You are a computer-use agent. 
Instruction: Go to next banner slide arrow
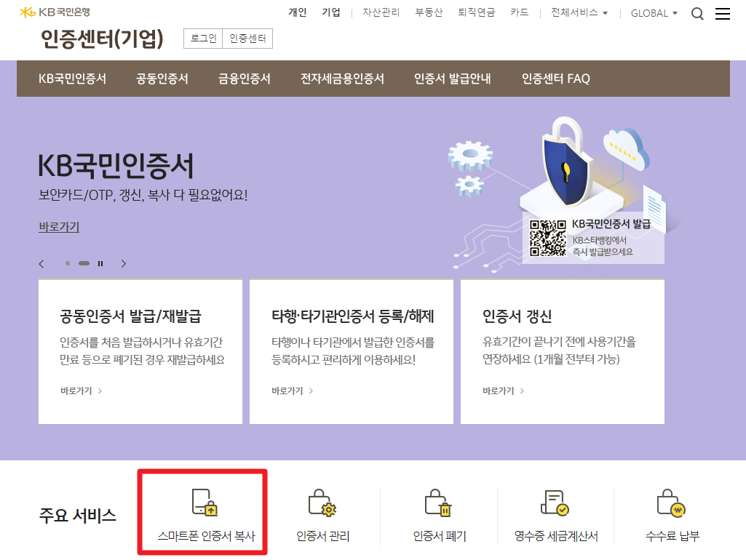pos(124,263)
